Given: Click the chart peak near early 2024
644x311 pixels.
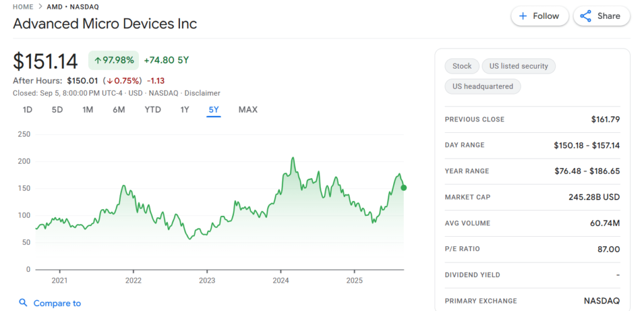Looking at the screenshot, I should pyautogui.click(x=293, y=158).
